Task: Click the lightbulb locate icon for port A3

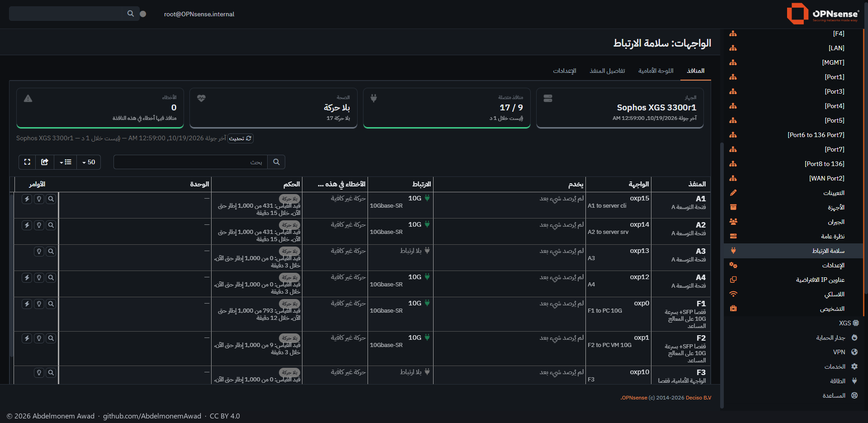Action: [x=39, y=252]
